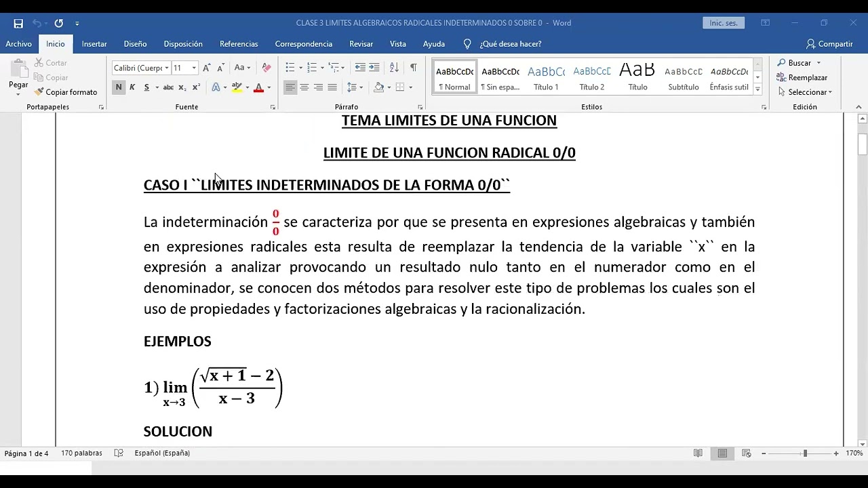The width and height of the screenshot is (868, 488).
Task: Switch to the Vista tab
Action: coord(398,44)
